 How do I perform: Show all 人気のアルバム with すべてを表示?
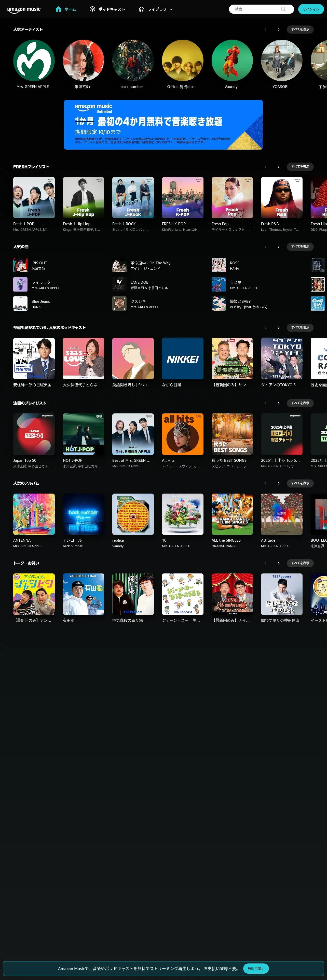tap(300, 483)
